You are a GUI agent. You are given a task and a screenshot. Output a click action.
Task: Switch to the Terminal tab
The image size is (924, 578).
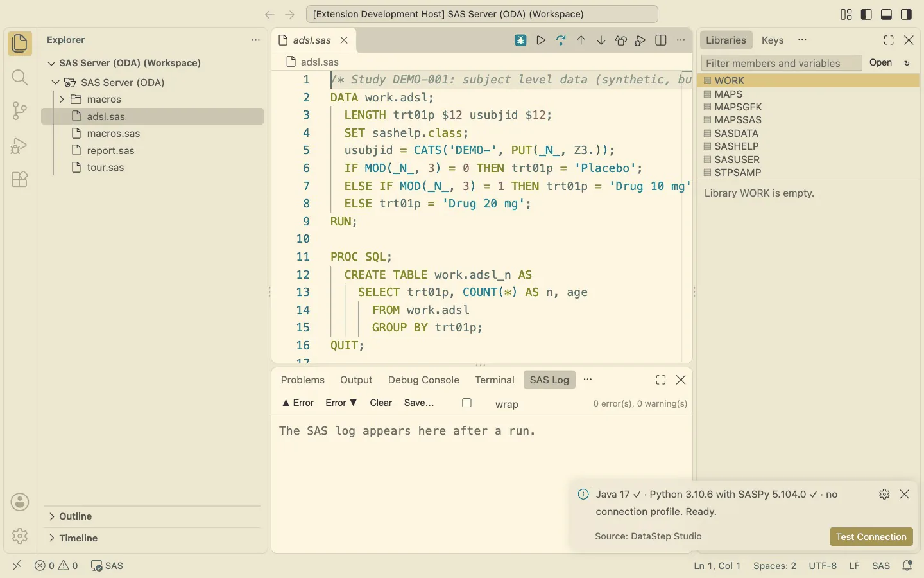point(495,380)
